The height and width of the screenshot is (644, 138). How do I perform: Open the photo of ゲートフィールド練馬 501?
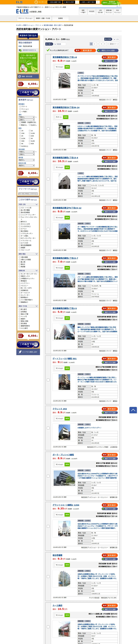click(x=64, y=382)
